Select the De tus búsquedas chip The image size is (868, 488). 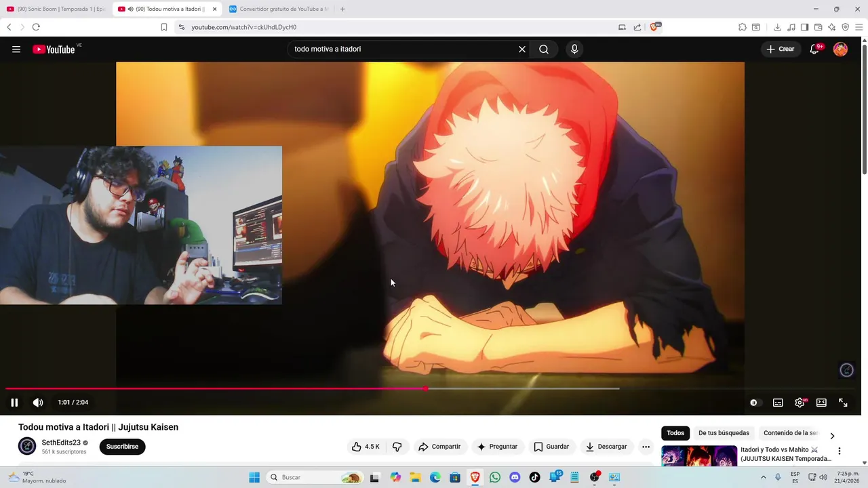[724, 433]
